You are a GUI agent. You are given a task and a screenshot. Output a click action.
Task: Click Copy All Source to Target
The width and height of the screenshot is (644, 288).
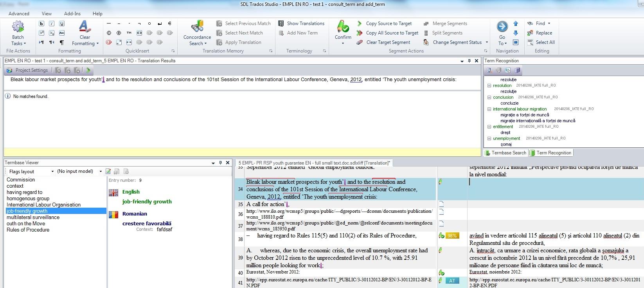pyautogui.click(x=387, y=33)
